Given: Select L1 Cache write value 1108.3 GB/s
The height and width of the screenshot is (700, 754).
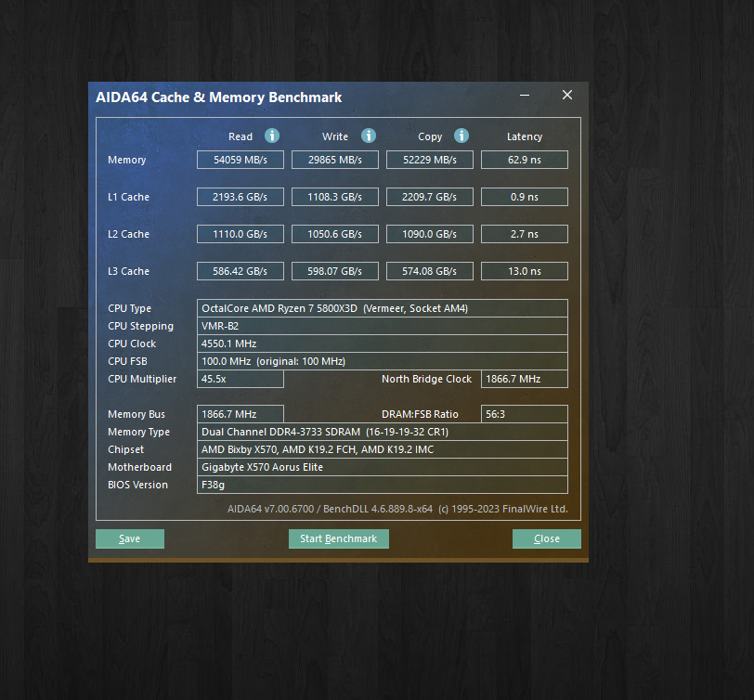Looking at the screenshot, I should tap(334, 197).
